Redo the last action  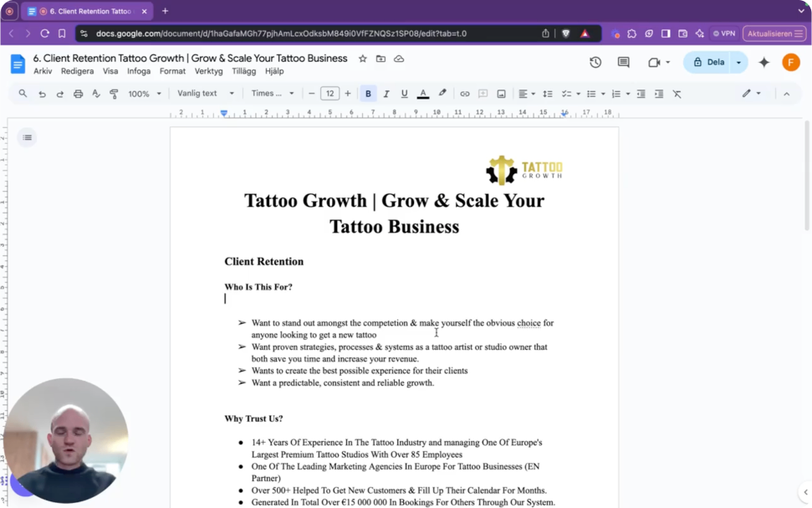click(x=60, y=94)
